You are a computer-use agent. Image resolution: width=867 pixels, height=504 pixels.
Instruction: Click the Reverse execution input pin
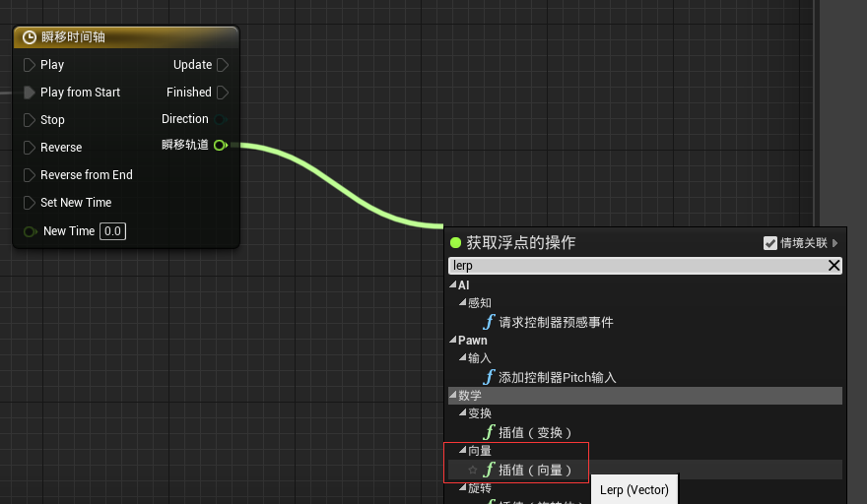point(29,148)
